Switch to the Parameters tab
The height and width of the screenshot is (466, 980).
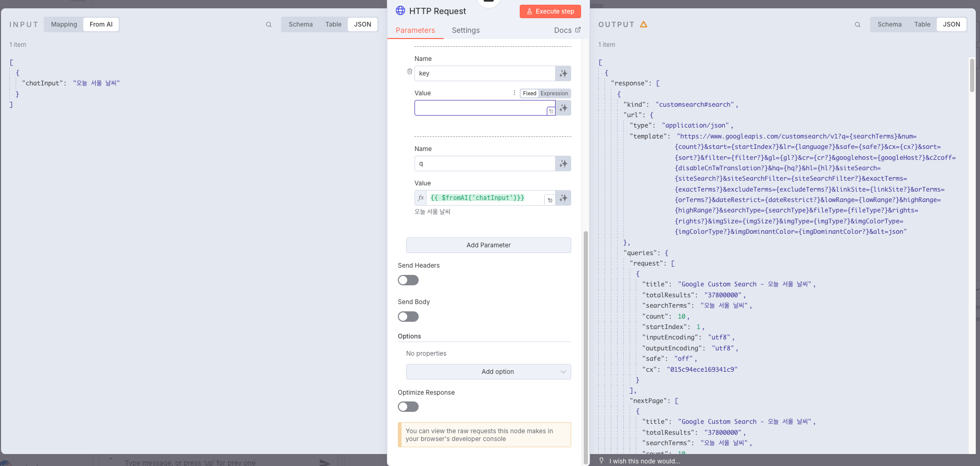click(x=415, y=30)
